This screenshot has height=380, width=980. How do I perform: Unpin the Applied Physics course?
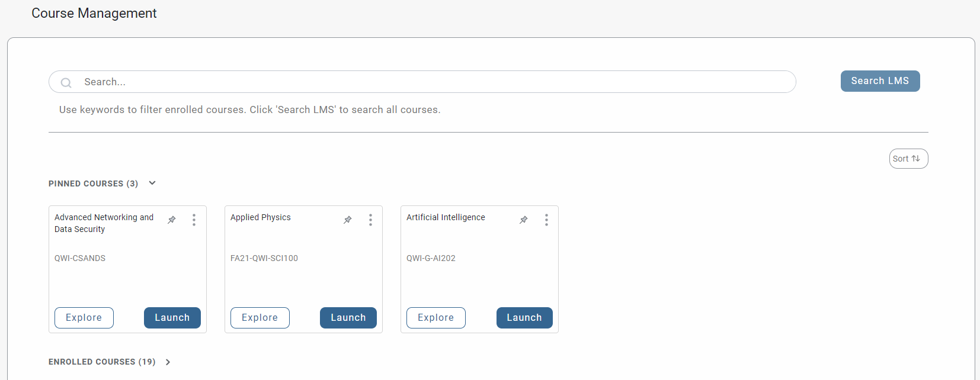tap(348, 220)
